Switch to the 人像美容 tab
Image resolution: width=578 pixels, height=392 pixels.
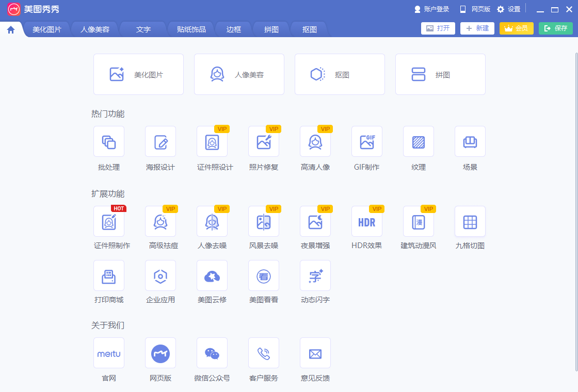(95, 29)
